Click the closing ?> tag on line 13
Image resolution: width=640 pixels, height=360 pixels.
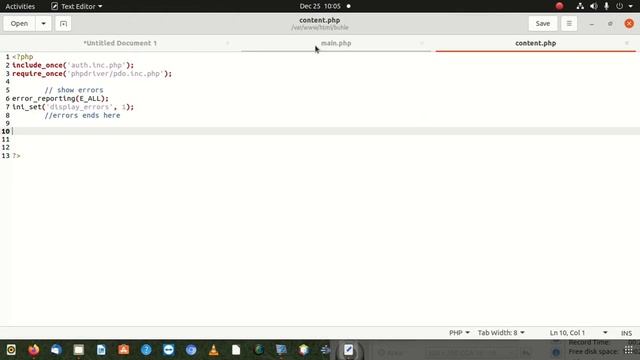[16, 156]
